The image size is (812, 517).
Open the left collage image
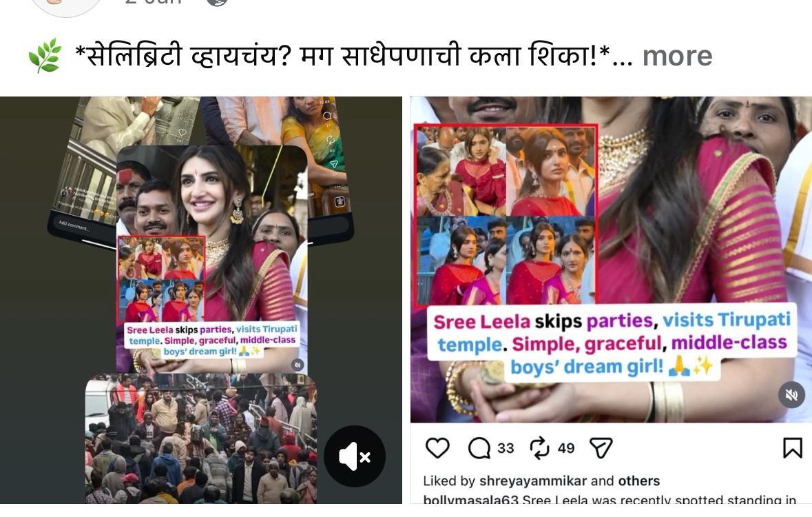point(201,300)
